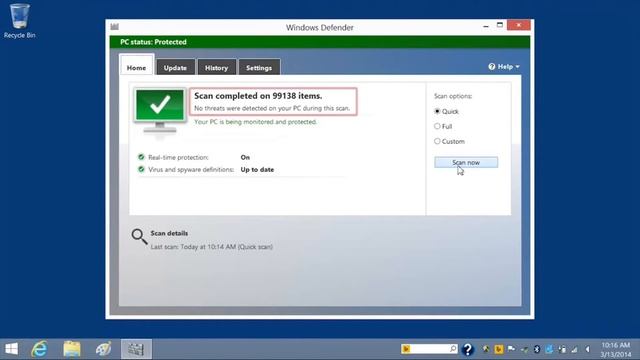The height and width of the screenshot is (360, 640).
Task: Open the Recycle Bin desktop icon
Action: coord(19,21)
